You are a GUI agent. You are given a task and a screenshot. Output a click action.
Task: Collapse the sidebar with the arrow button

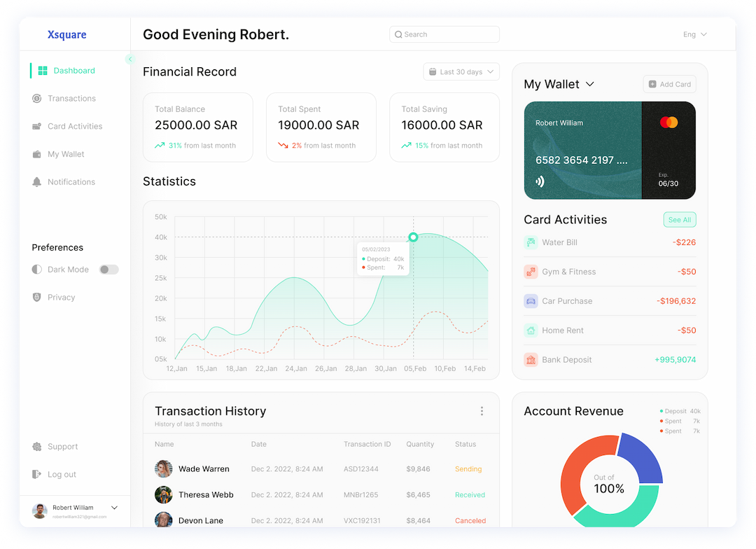[129, 59]
